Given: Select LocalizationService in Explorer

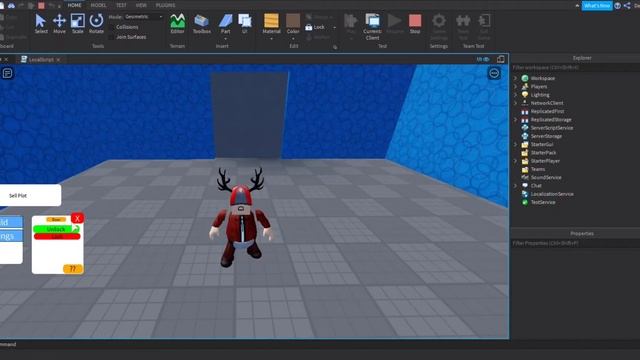Looking at the screenshot, I should tap(552, 194).
